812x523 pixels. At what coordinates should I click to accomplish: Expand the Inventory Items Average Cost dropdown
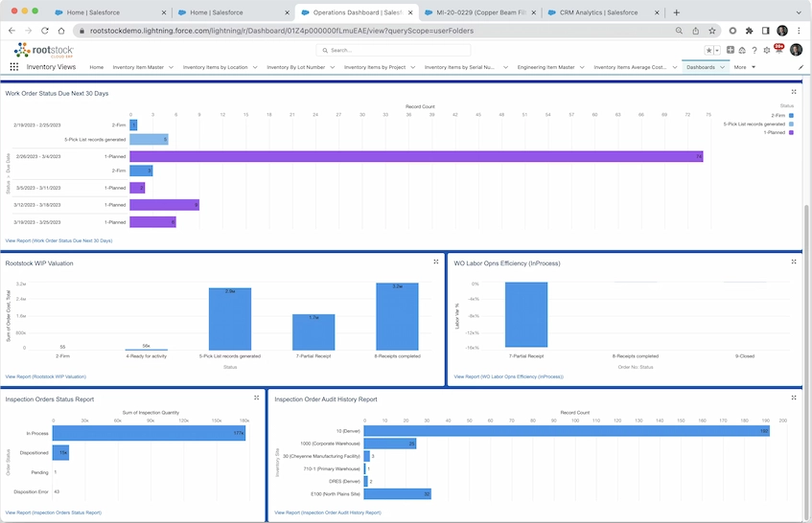(x=675, y=67)
